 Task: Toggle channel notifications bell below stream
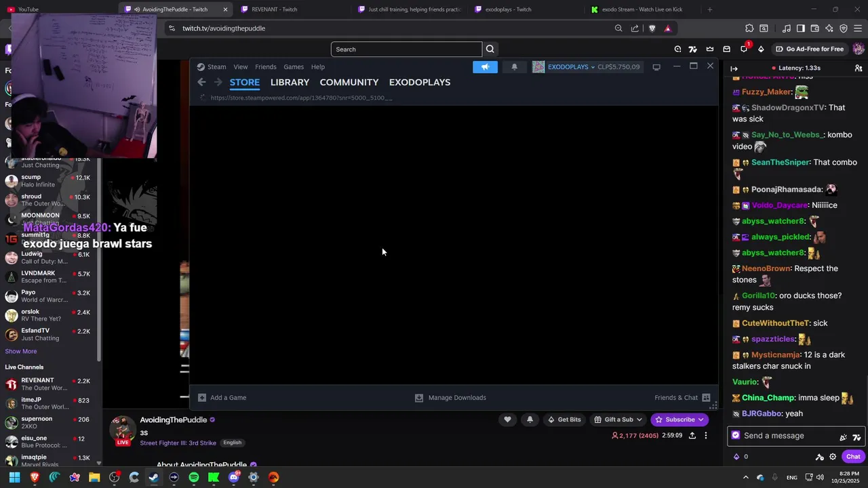[x=530, y=420]
